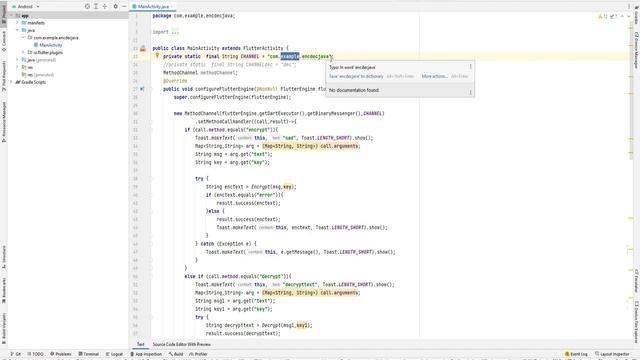Toggle the Commit tool window stripe
Screen dimensions: 640x360
[x=4, y=41]
